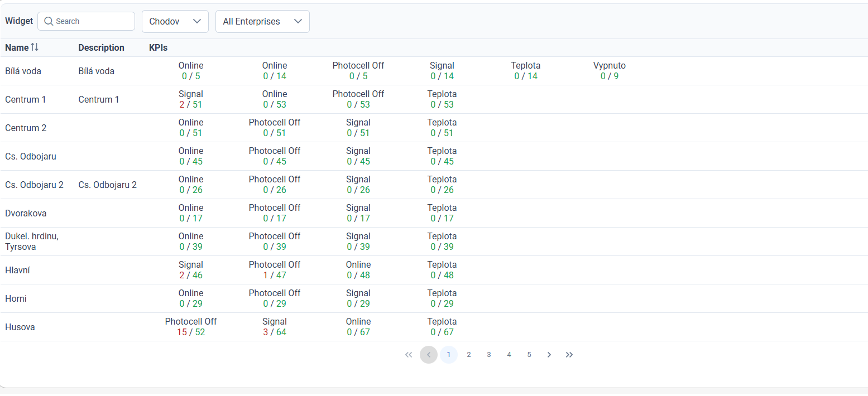Image resolution: width=868 pixels, height=396 pixels.
Task: Open page 3 of results
Action: coord(489,355)
